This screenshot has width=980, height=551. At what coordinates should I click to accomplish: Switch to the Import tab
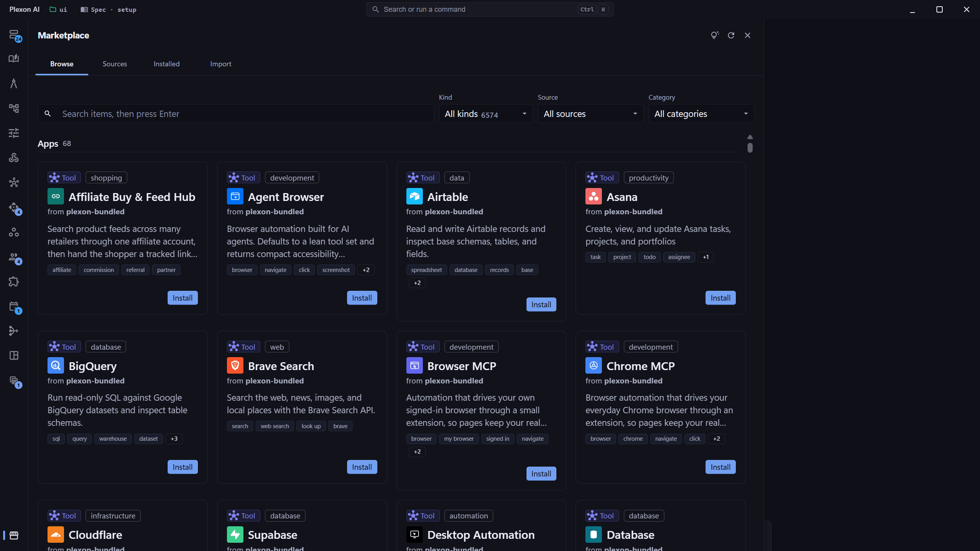[x=221, y=64]
